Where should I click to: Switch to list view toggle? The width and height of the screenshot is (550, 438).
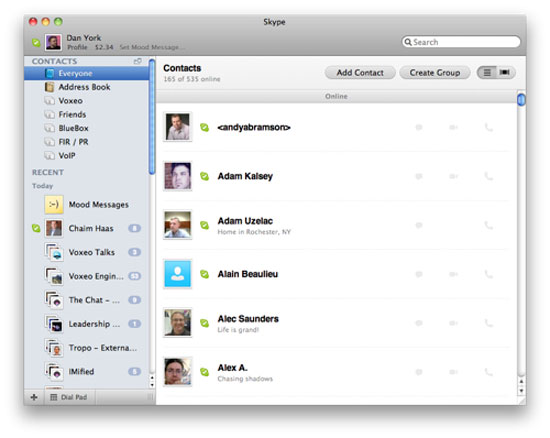[x=487, y=73]
